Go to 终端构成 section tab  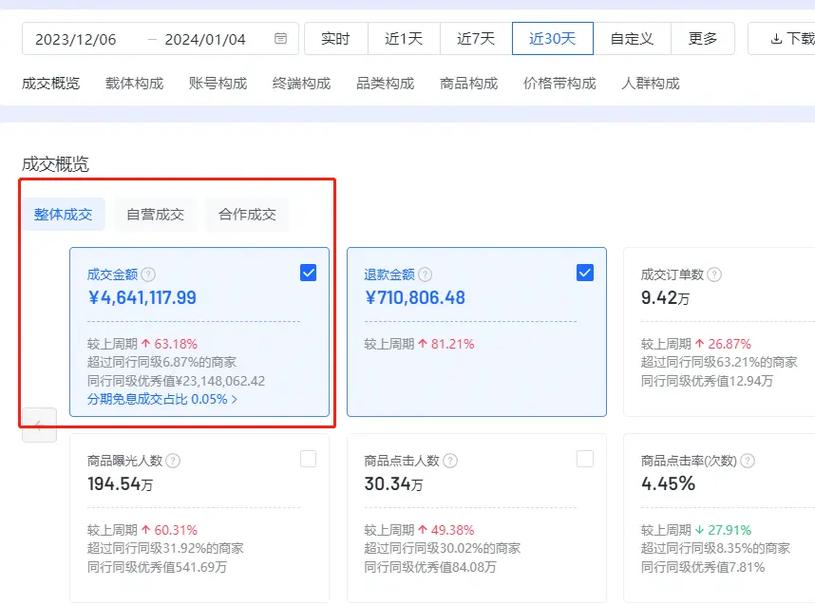point(301,83)
